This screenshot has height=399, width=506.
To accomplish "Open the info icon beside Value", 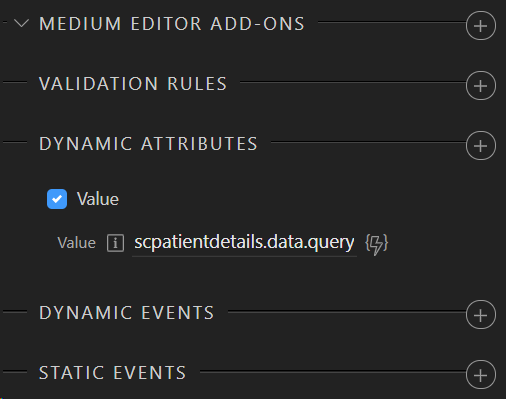I will [115, 243].
